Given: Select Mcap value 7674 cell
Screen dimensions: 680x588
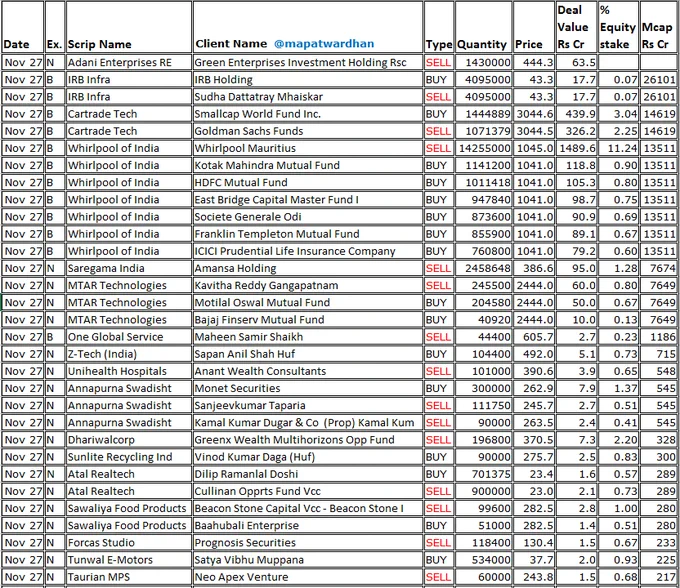Looking at the screenshot, I should 659,268.
